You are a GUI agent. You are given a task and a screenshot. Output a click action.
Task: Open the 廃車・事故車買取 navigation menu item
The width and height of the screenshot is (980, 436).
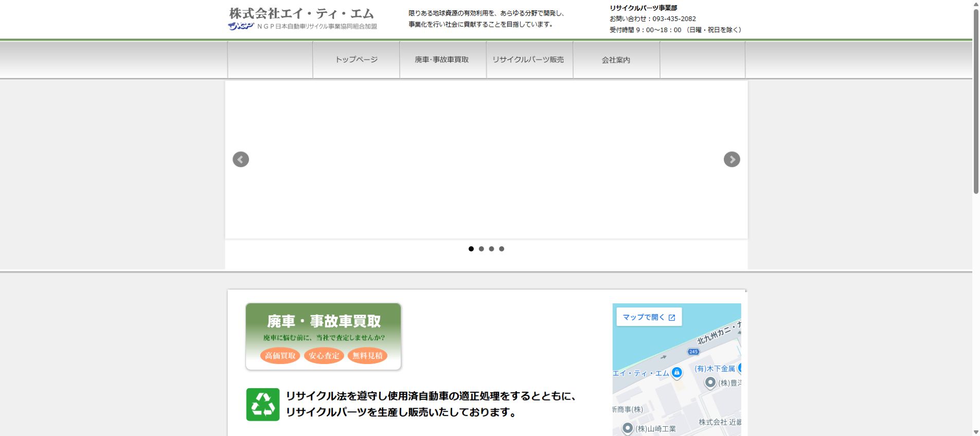442,60
